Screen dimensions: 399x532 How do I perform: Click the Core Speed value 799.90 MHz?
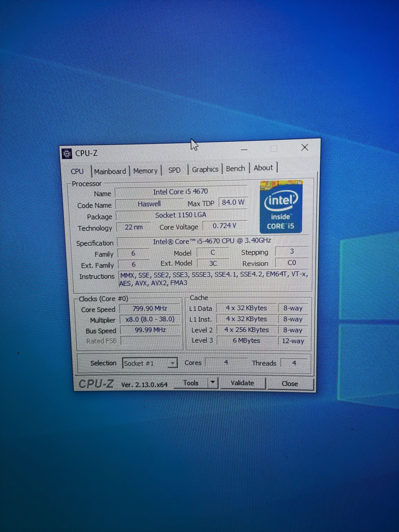(150, 309)
